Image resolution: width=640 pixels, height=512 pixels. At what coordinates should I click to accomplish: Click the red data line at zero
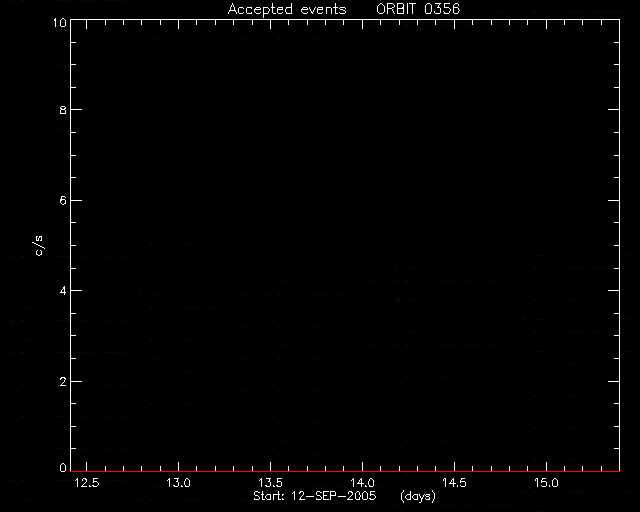pyautogui.click(x=345, y=471)
